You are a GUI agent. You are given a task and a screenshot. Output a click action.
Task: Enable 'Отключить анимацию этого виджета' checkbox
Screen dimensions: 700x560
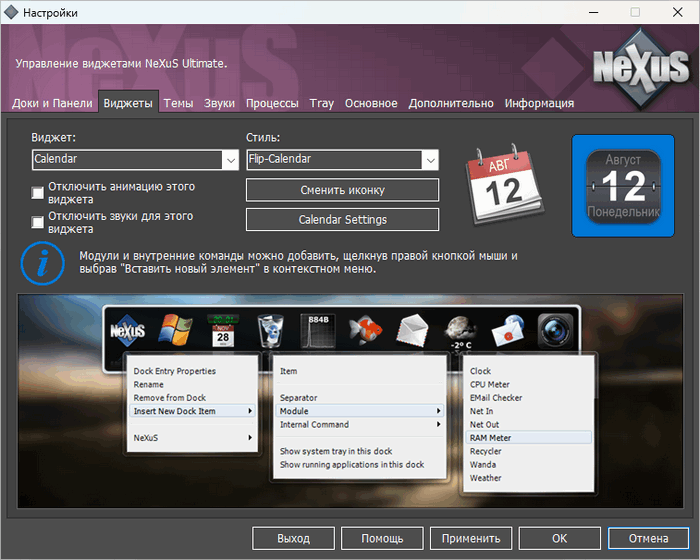(x=38, y=193)
